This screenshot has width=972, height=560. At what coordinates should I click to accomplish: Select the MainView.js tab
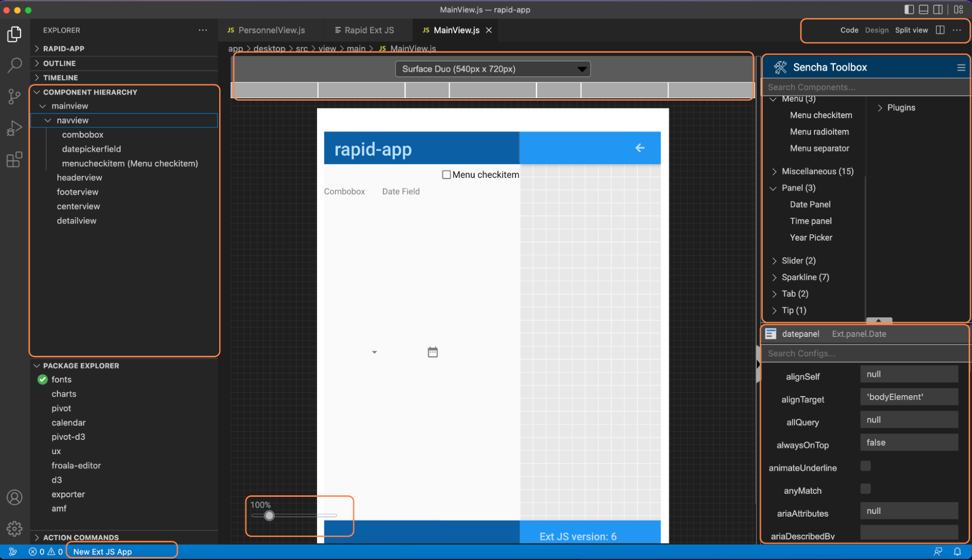tap(456, 30)
